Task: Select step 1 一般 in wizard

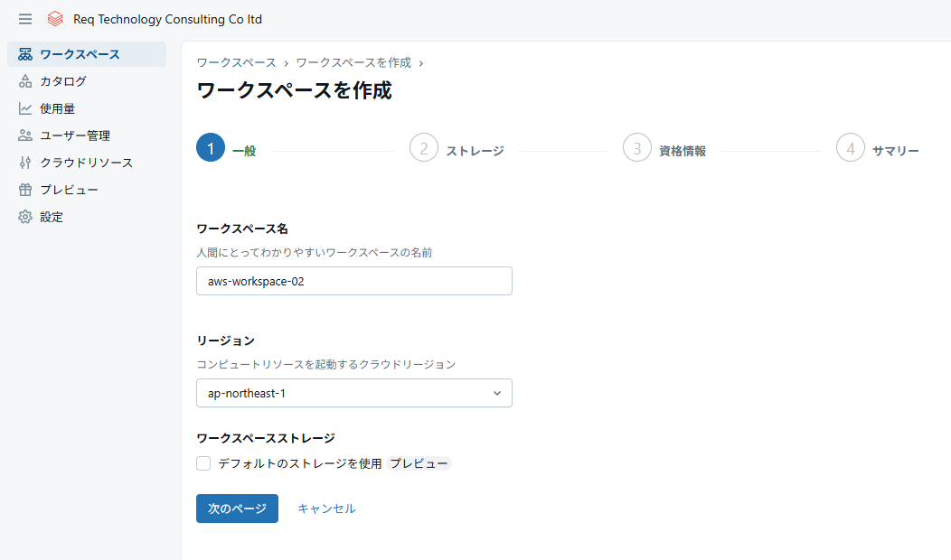Action: point(211,148)
